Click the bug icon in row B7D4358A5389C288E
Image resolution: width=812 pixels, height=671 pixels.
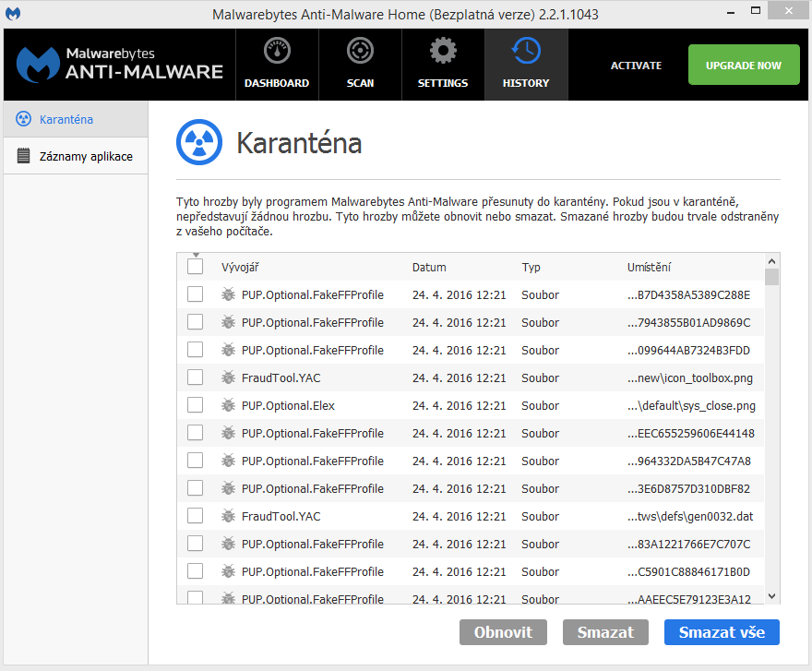(x=229, y=294)
